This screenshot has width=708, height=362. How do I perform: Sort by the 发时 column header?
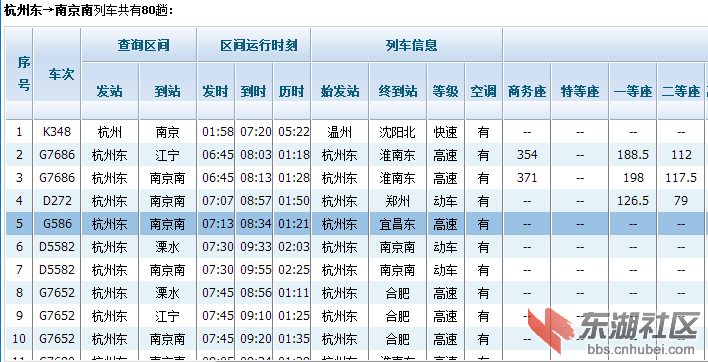click(x=216, y=91)
